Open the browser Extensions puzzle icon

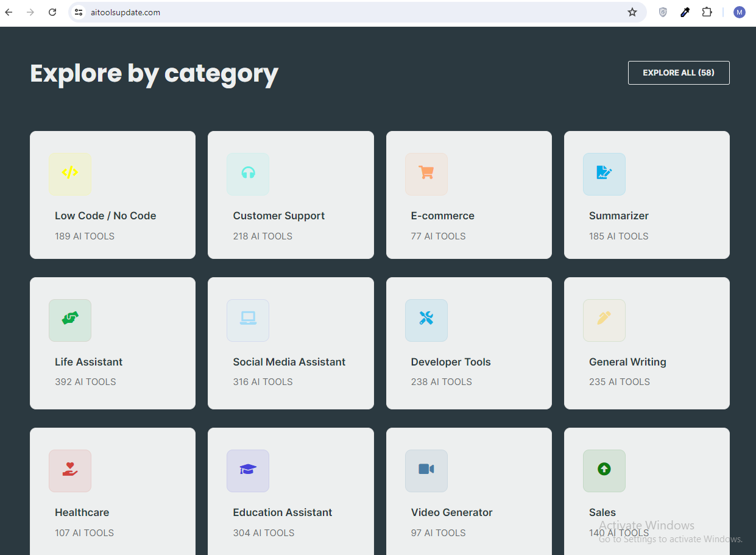click(x=707, y=12)
